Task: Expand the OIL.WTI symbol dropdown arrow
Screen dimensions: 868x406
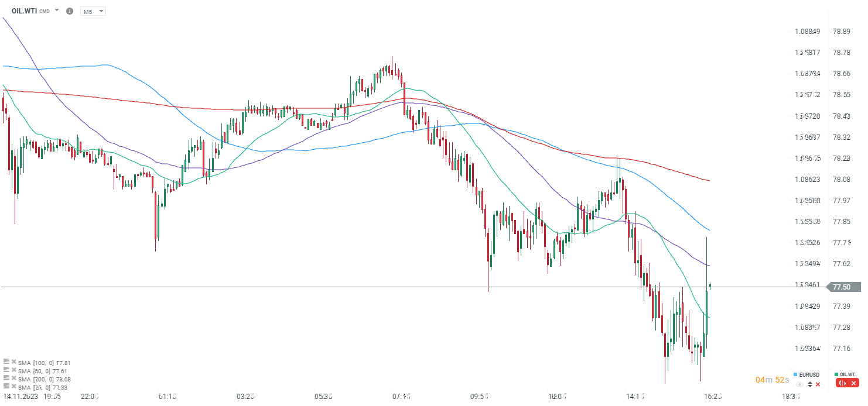Action: 57,11
